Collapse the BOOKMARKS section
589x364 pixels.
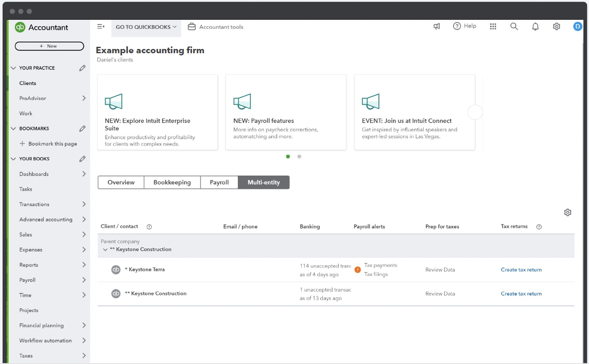coord(13,128)
